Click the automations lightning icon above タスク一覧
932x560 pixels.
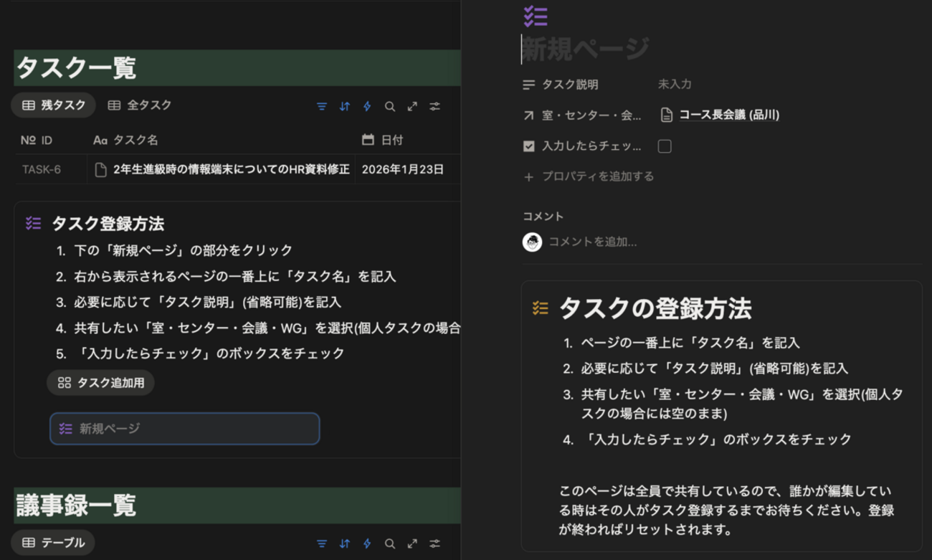366,106
